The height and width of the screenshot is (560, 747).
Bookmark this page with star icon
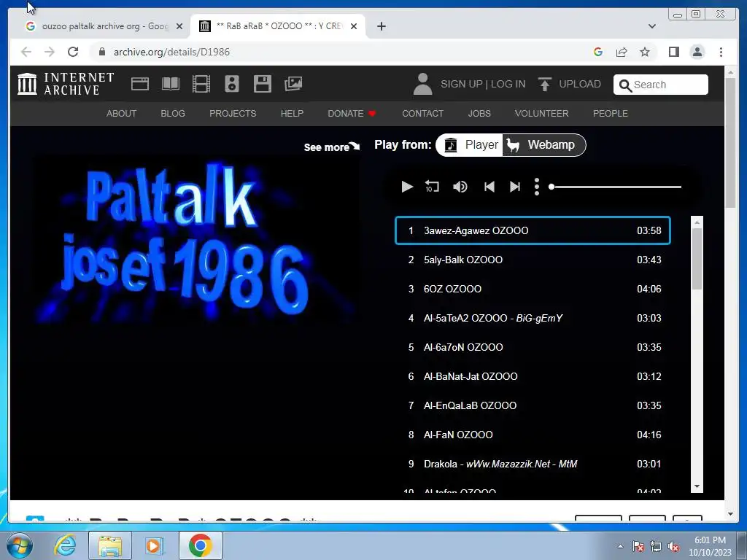645,52
